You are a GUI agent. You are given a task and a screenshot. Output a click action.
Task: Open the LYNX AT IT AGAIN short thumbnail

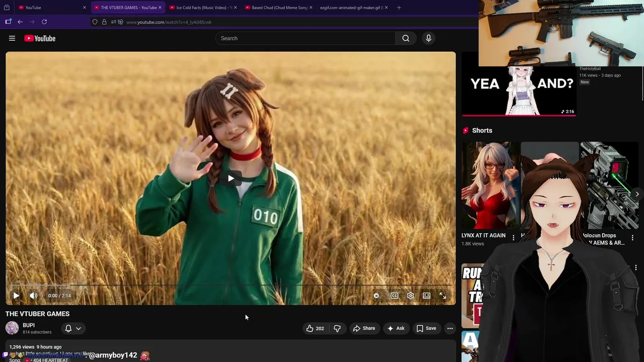(x=491, y=185)
